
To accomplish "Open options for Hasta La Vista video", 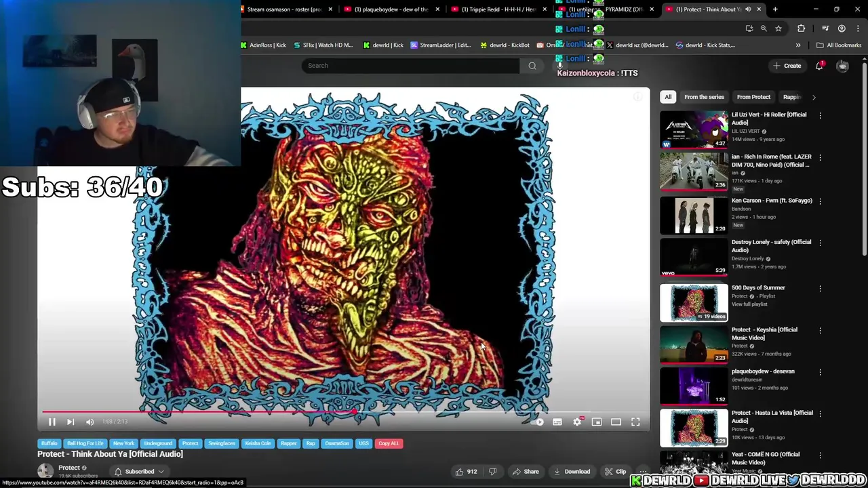I will (820, 413).
